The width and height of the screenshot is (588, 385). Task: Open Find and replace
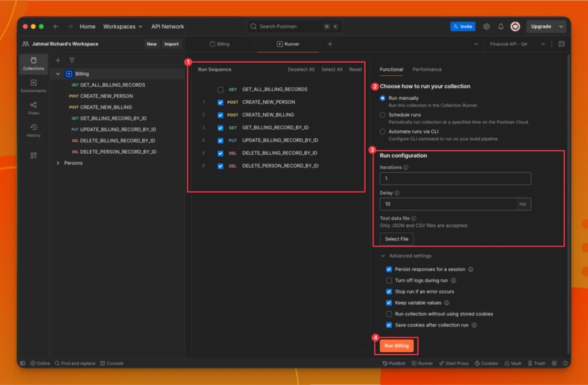(75, 364)
